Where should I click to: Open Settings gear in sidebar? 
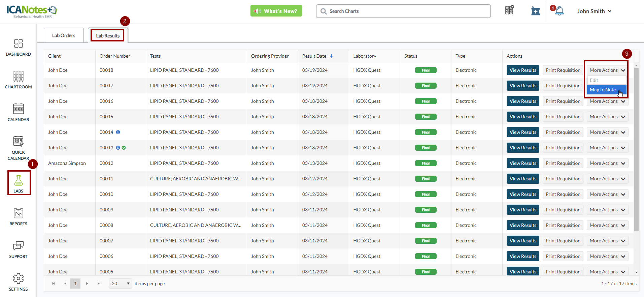[x=18, y=282]
